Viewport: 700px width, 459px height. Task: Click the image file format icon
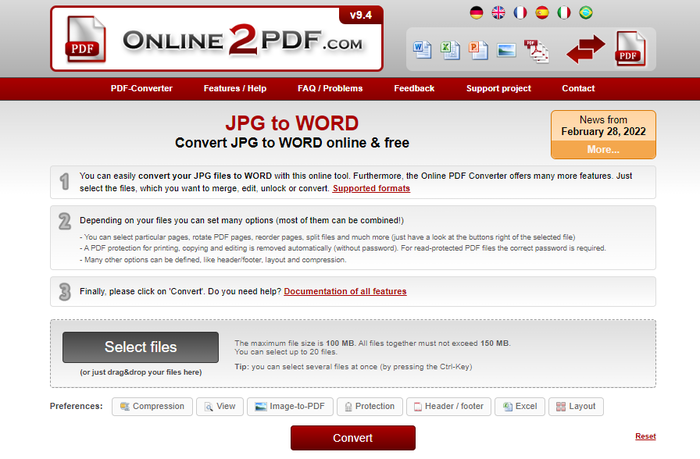point(506,50)
